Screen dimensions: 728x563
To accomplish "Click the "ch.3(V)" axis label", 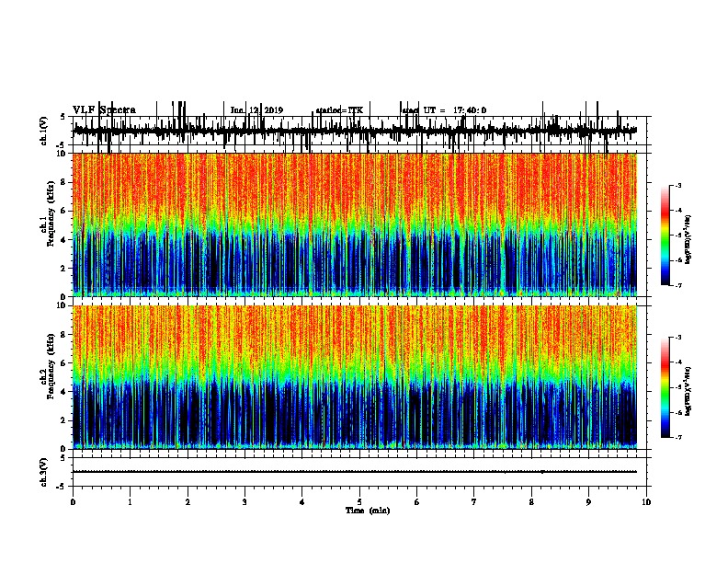I will [44, 472].
